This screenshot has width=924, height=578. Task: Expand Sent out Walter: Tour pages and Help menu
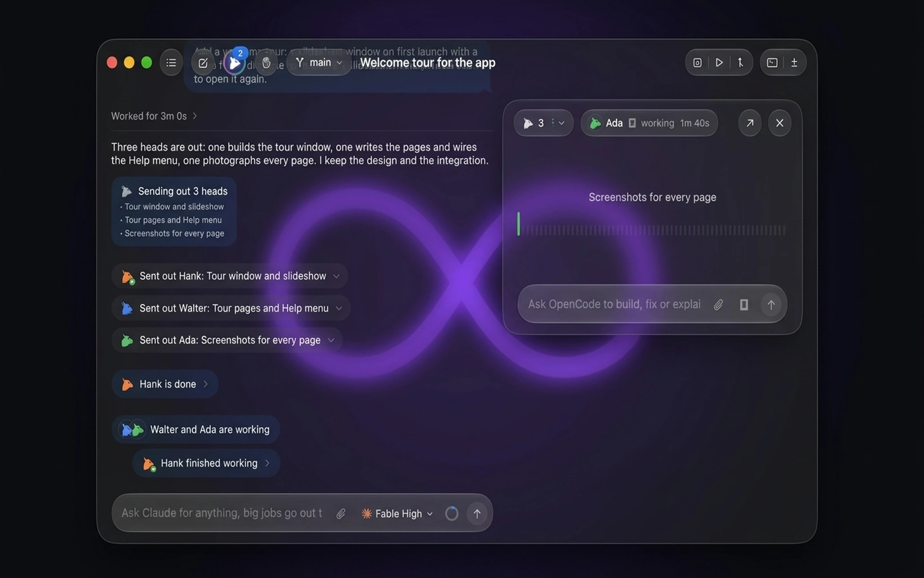click(x=231, y=308)
